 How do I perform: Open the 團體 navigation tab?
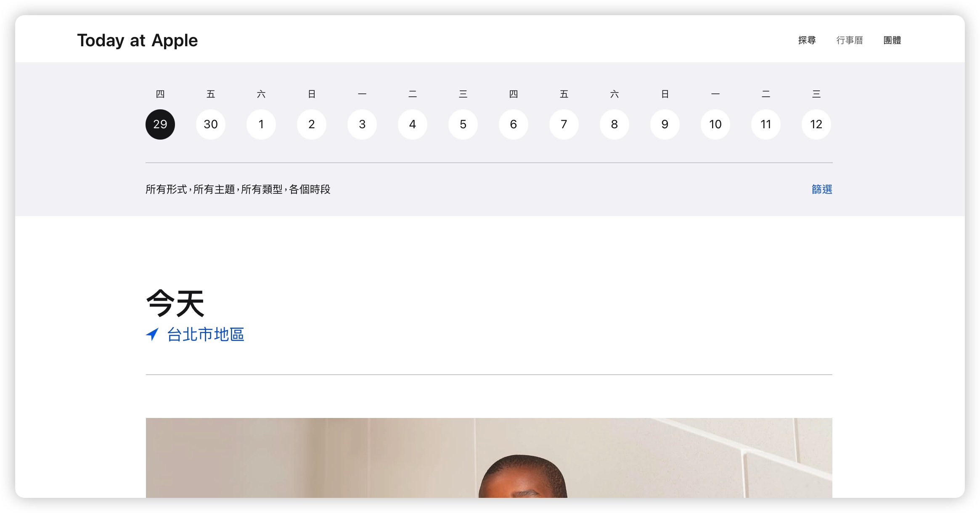pos(892,40)
